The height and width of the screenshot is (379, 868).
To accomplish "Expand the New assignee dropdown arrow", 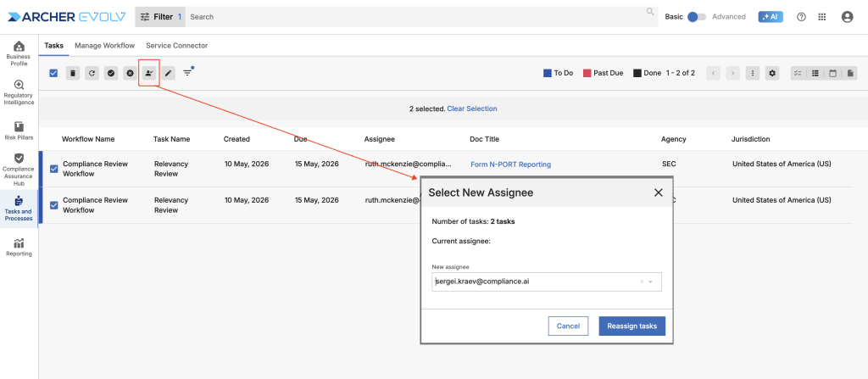I will [x=650, y=281].
